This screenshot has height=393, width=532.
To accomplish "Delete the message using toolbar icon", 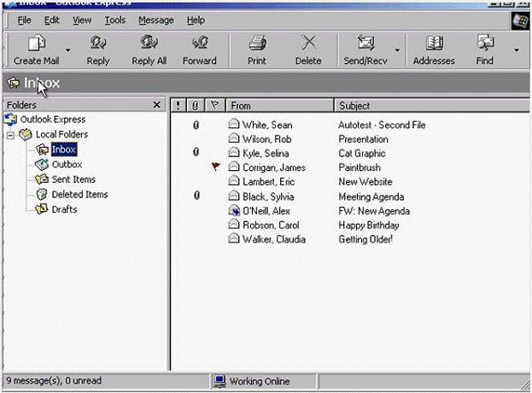I will coord(308,43).
